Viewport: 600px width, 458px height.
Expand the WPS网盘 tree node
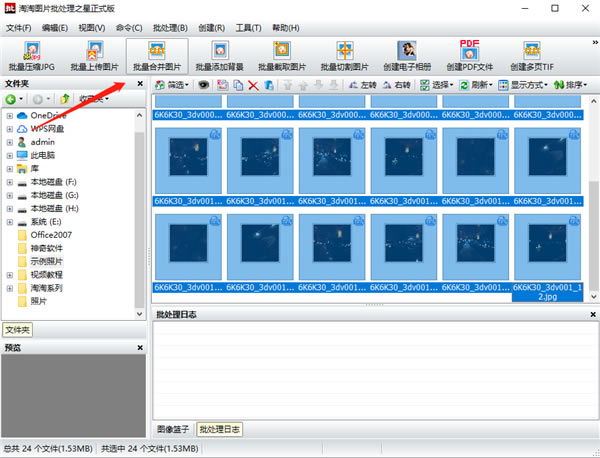pyautogui.click(x=10, y=129)
